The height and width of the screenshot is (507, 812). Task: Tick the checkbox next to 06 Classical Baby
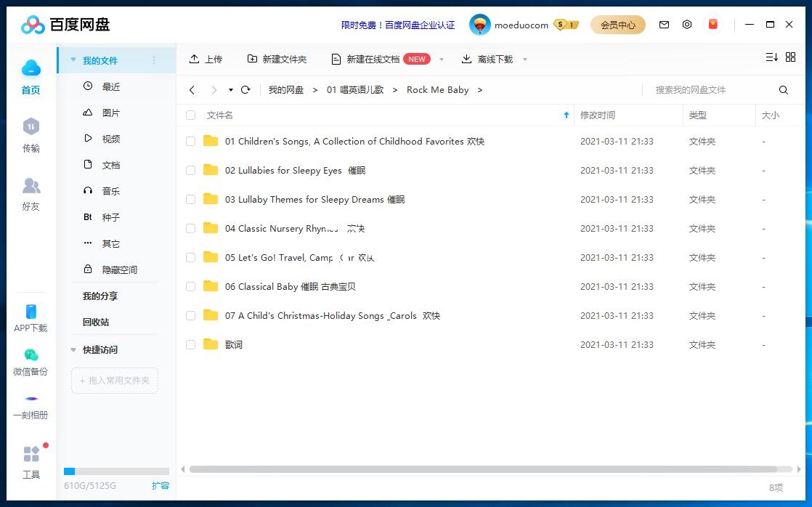point(191,287)
